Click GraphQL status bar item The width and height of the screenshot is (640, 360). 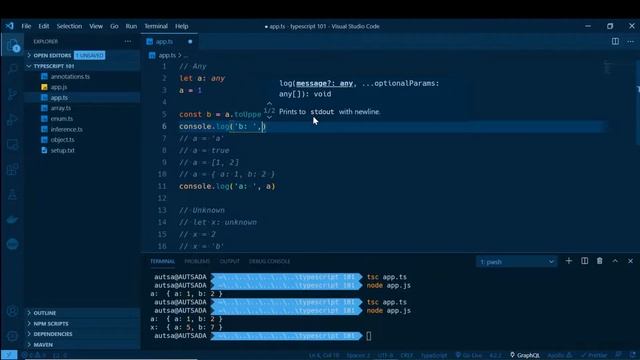click(x=524, y=355)
